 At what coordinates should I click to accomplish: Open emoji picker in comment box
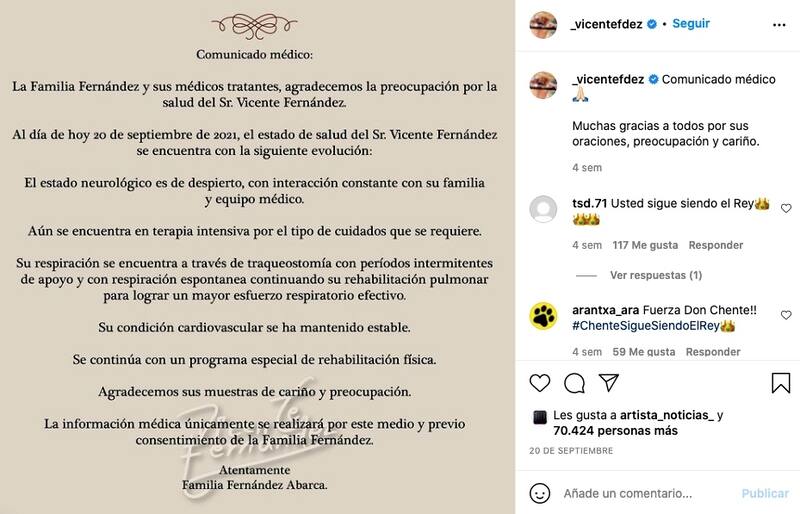[x=540, y=494]
